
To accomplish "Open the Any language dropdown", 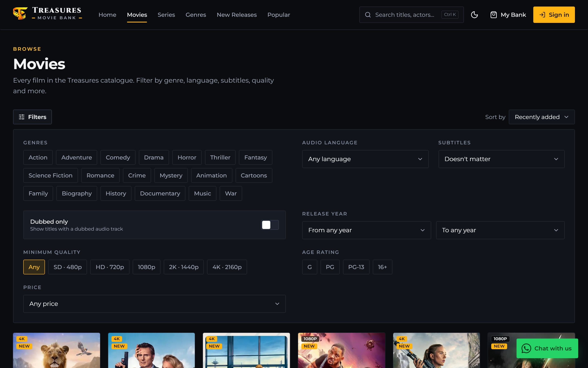I will click(365, 159).
